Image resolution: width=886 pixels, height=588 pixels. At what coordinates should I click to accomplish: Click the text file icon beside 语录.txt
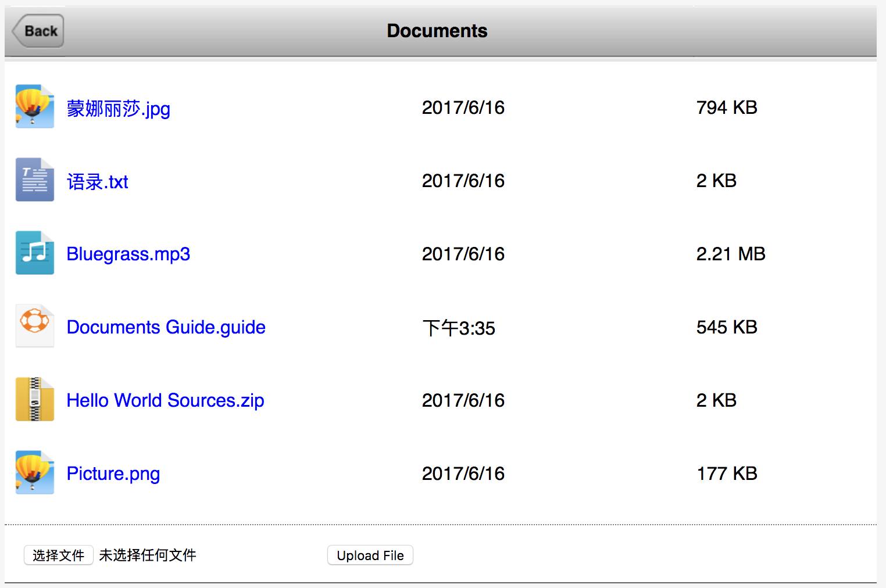tap(34, 180)
